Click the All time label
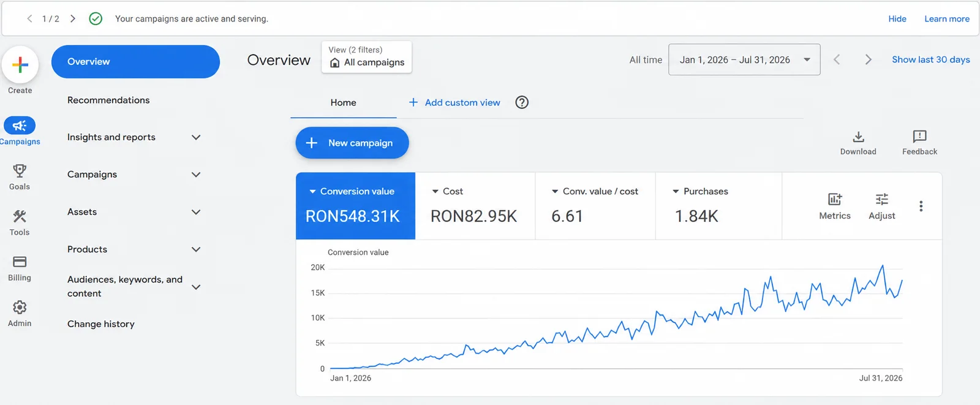The image size is (980, 405). (646, 59)
